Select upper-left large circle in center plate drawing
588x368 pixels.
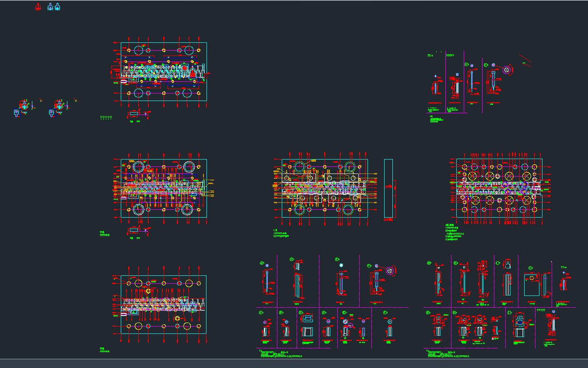[300, 167]
